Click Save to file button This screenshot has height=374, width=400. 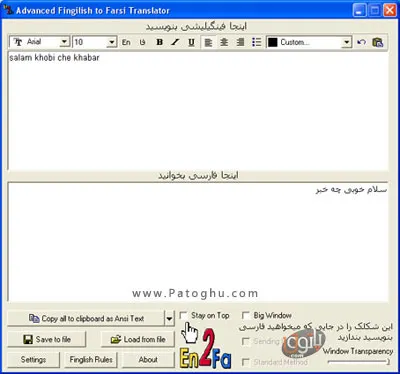47,339
